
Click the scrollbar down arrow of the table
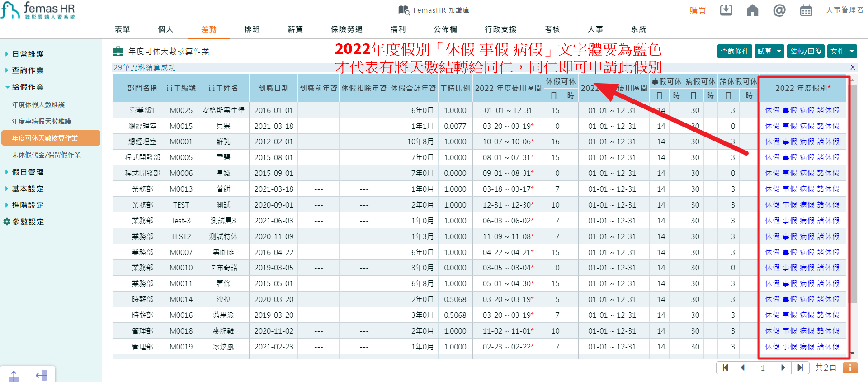(853, 353)
